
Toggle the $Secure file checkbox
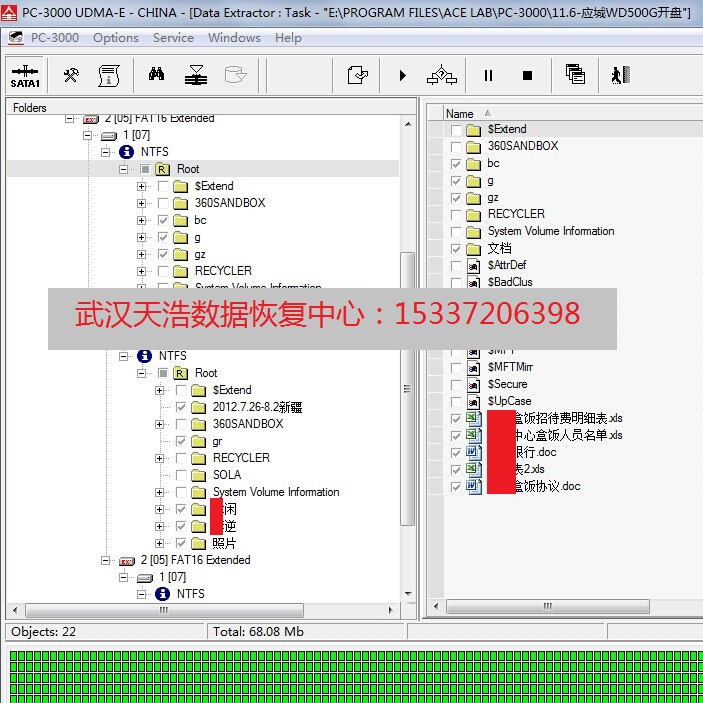tap(456, 384)
